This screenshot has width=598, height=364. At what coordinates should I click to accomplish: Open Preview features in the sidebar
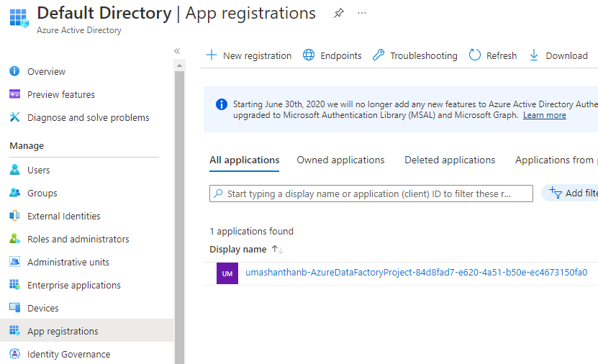point(61,94)
